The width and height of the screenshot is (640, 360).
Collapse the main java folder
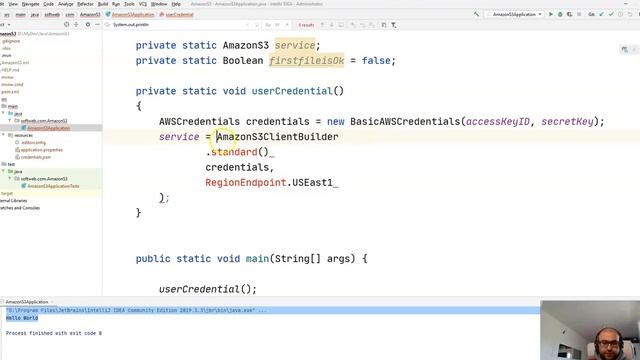pos(4,113)
